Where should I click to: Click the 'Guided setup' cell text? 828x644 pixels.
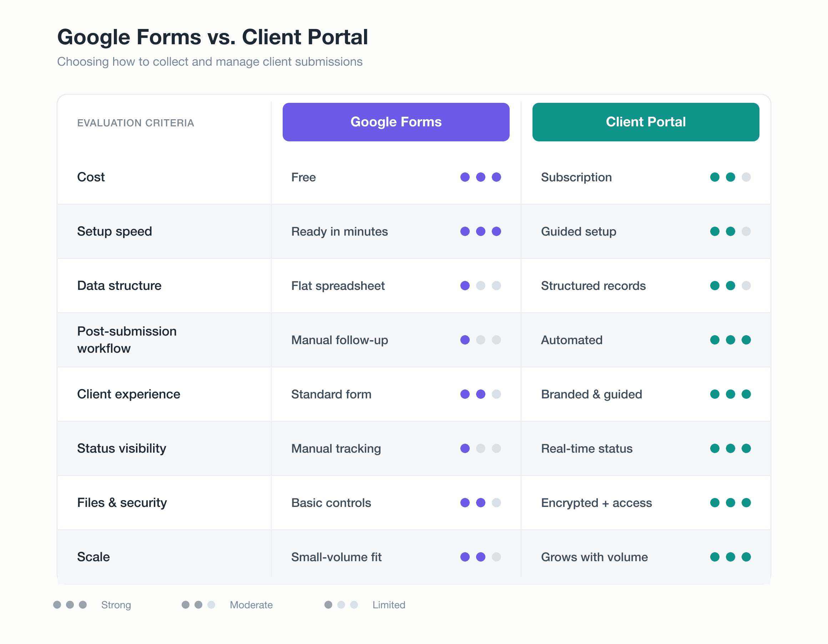[579, 231]
